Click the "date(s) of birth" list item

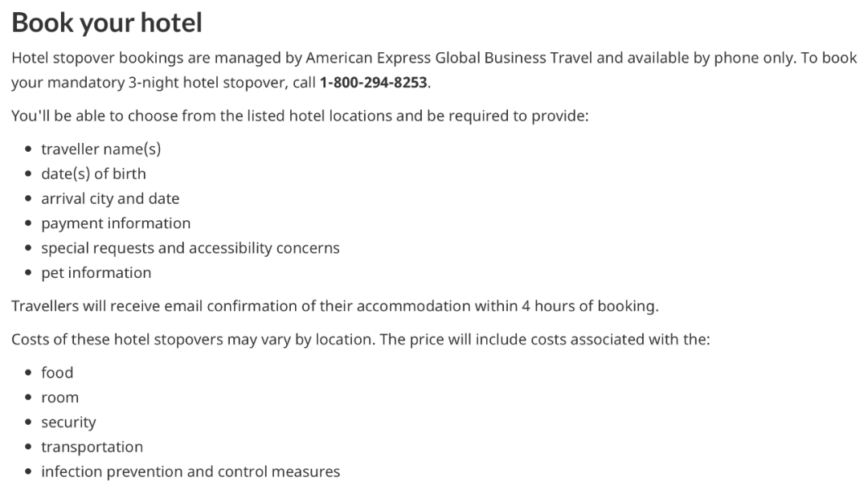(x=93, y=174)
